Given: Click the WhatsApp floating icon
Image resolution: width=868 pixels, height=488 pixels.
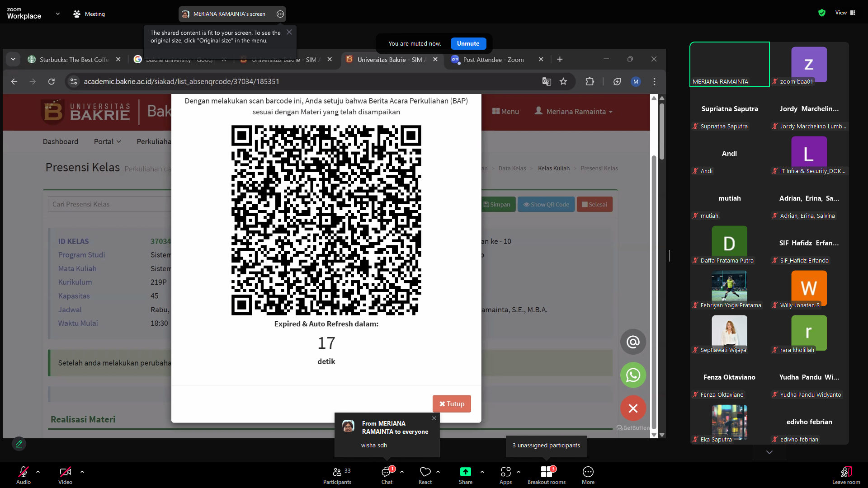Looking at the screenshot, I should [633, 375].
